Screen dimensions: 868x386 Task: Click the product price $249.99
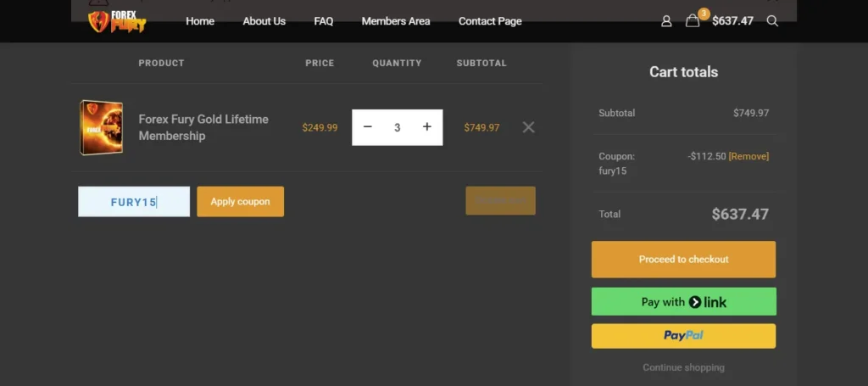(320, 128)
